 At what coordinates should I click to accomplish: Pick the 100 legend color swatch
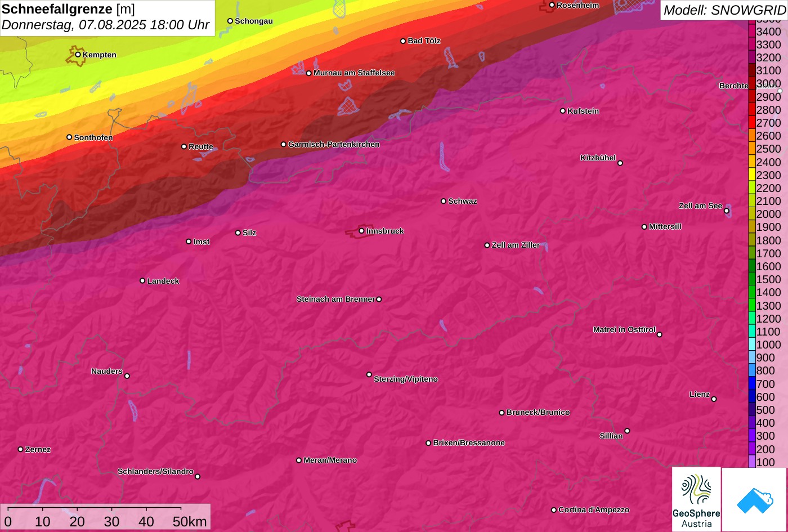752,462
